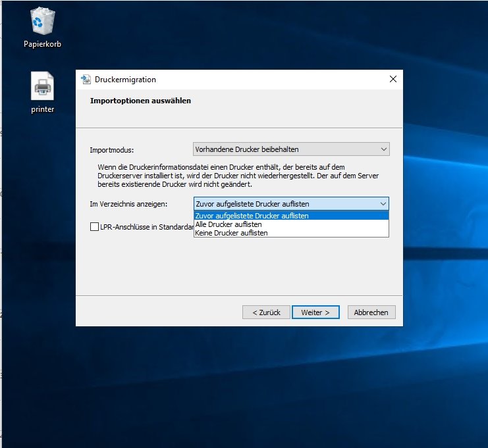
Task: Click the 'Importmodus:' label
Action: point(111,150)
